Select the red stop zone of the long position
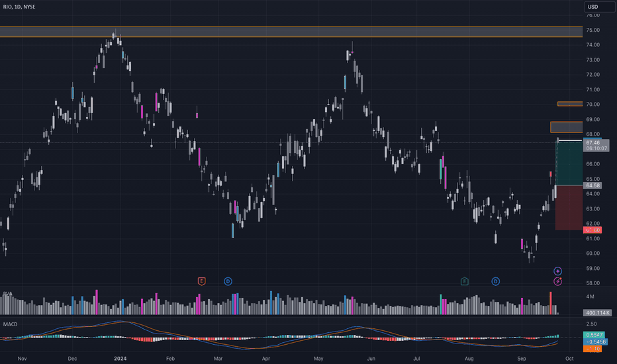This screenshot has width=617, height=364. [569, 208]
